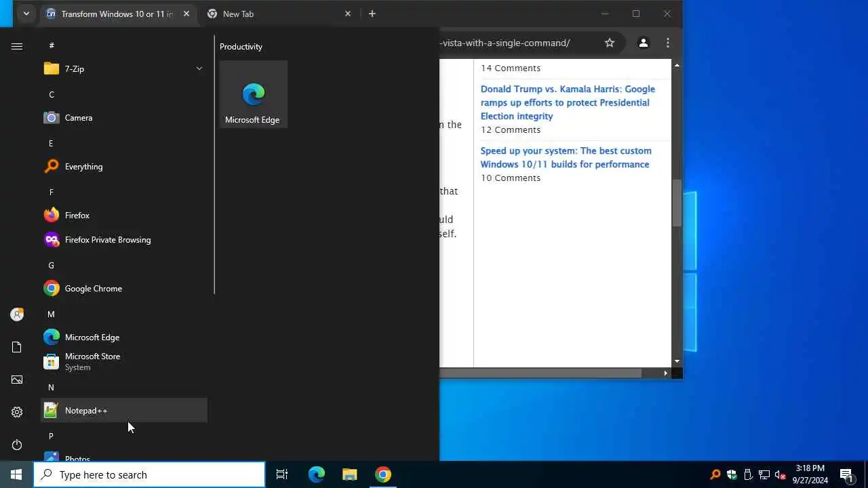Click the network tray icon
This screenshot has height=488, width=868.
click(x=764, y=474)
